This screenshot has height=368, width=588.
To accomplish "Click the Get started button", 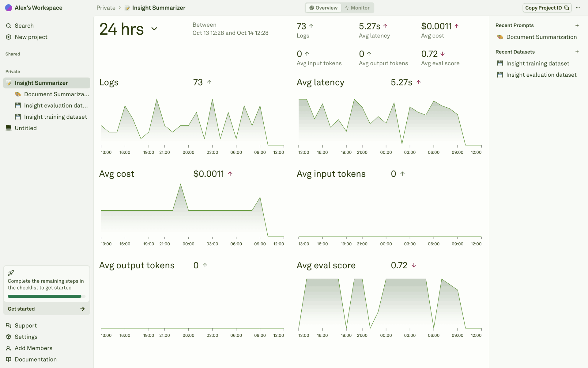I will pyautogui.click(x=47, y=309).
